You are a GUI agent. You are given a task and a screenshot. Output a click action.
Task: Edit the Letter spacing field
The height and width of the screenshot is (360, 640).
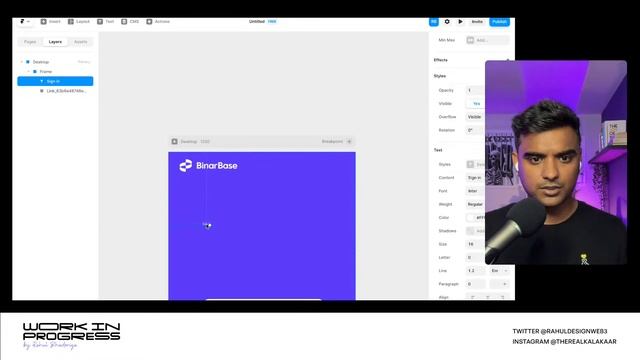475,258
